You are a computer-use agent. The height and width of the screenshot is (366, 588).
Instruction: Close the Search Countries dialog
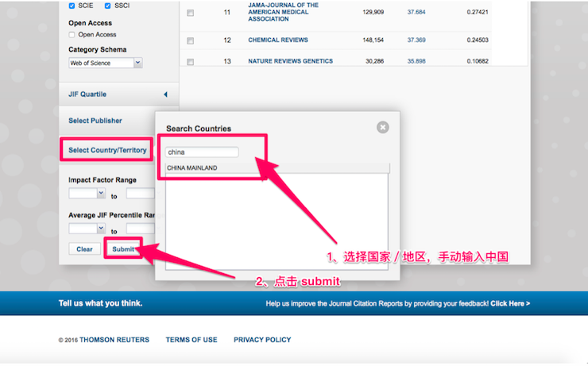(x=382, y=127)
